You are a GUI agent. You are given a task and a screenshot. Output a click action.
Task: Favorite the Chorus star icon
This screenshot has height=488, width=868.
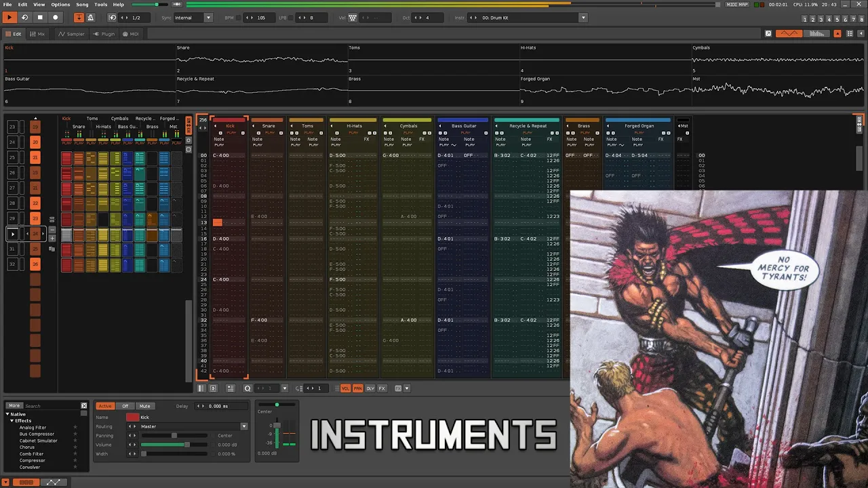[75, 447]
